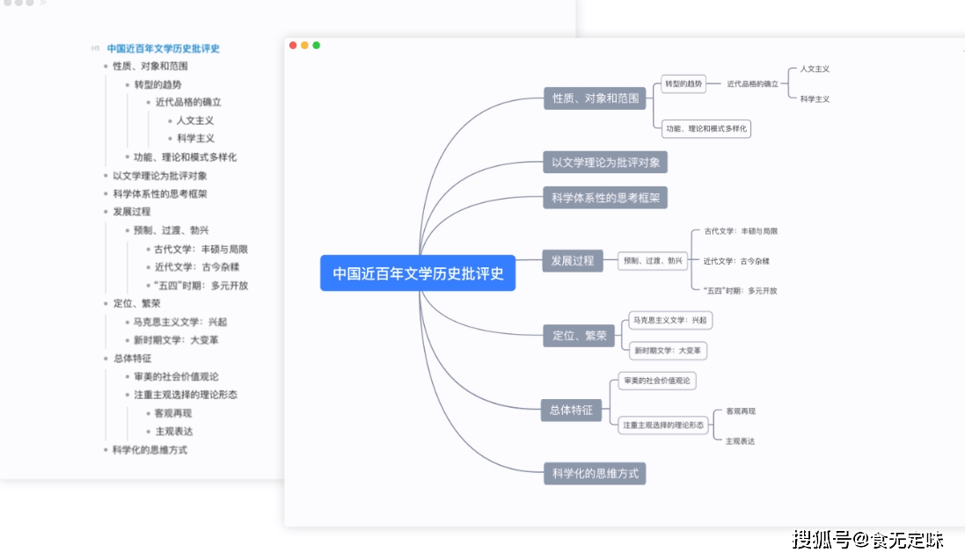The width and height of the screenshot is (965, 560).
Task: Click outline item 发展过程
Action: coord(132,212)
